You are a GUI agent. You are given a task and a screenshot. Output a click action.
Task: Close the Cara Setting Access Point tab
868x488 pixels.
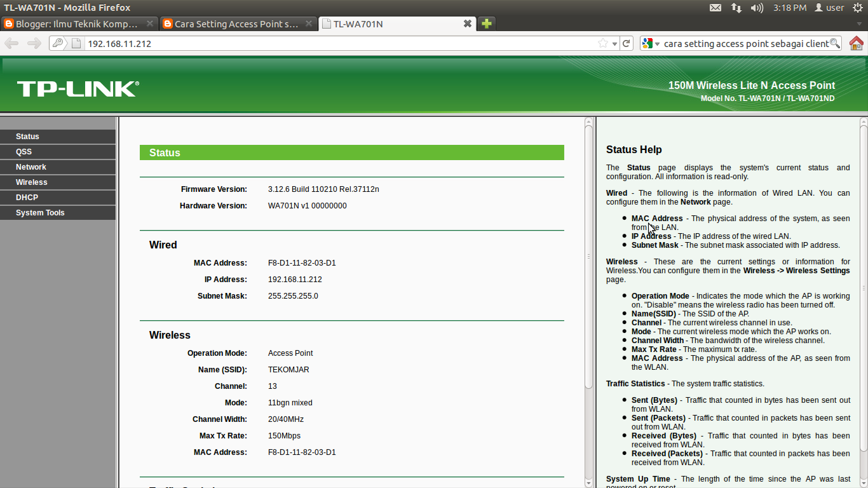click(x=309, y=24)
